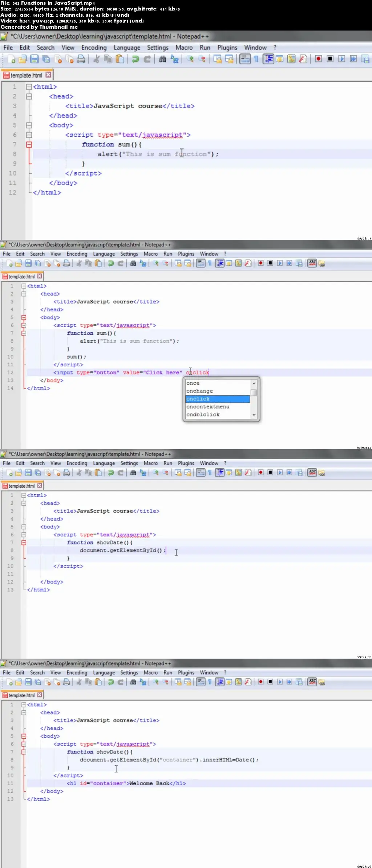Image resolution: width=372 pixels, height=868 pixels.
Task: Collapse the <html> fold marker in first frame
Action: click(29, 87)
